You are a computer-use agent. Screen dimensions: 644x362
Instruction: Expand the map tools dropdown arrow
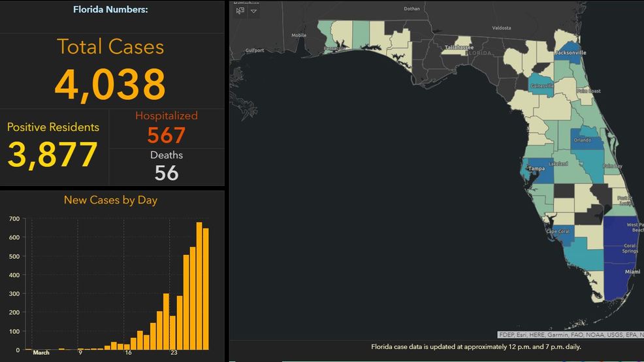pos(253,11)
